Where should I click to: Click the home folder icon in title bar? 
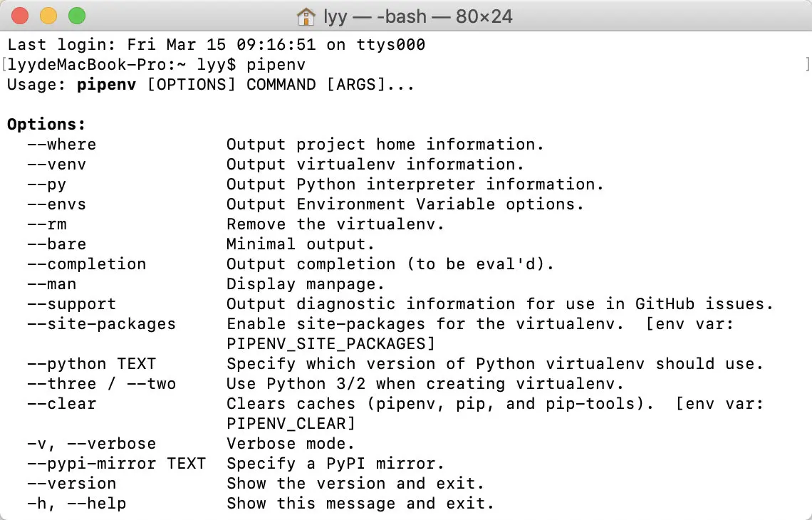pyautogui.click(x=306, y=16)
